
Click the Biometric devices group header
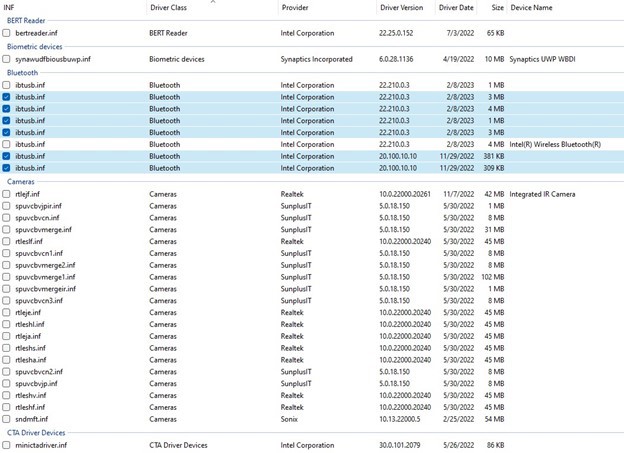(34, 46)
